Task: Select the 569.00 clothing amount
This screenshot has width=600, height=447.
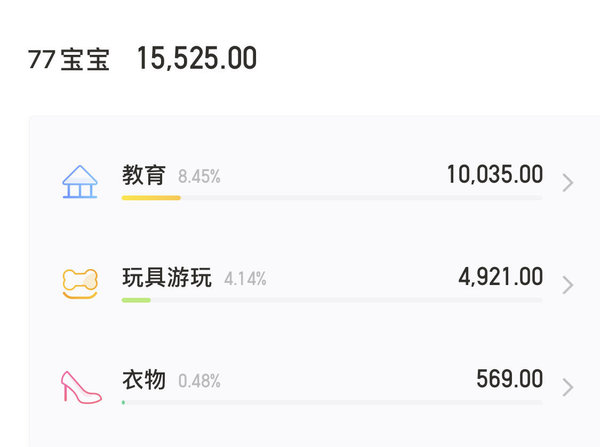Action: coord(510,379)
